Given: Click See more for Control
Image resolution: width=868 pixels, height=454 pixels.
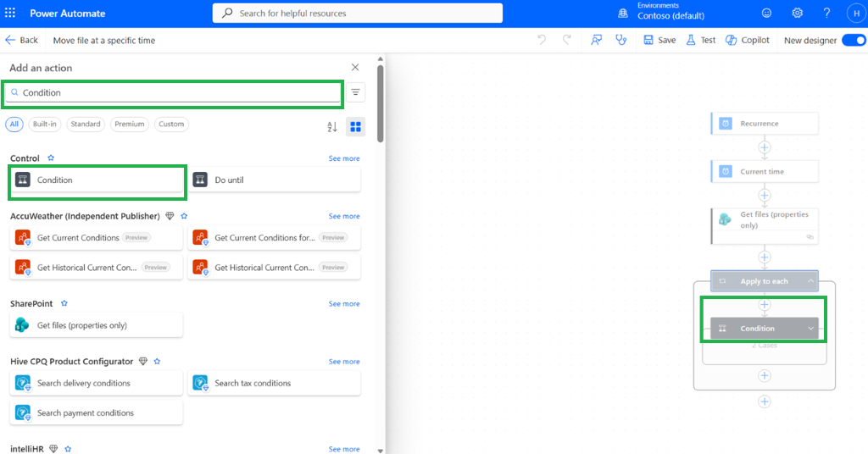Looking at the screenshot, I should click(x=344, y=158).
